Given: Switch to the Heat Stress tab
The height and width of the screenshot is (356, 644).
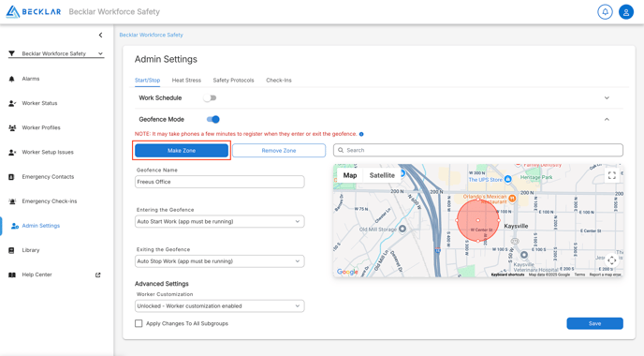Looking at the screenshot, I should (186, 81).
